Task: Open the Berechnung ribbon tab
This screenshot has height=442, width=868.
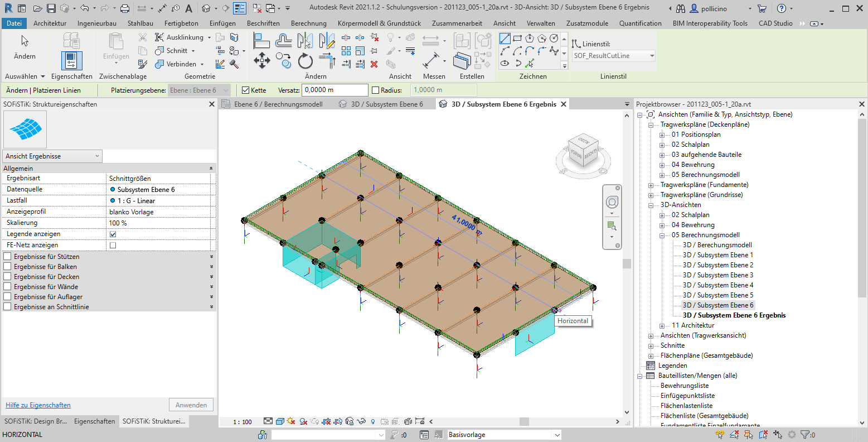Action: pos(308,23)
